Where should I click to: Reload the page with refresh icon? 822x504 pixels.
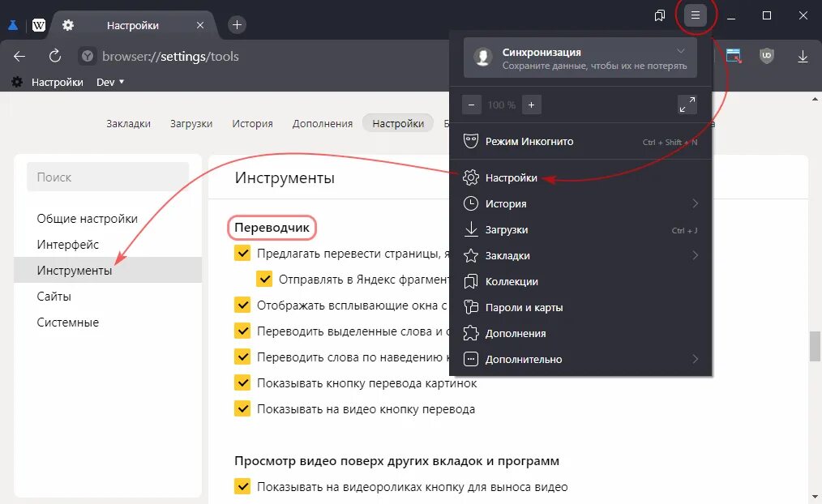pyautogui.click(x=54, y=56)
